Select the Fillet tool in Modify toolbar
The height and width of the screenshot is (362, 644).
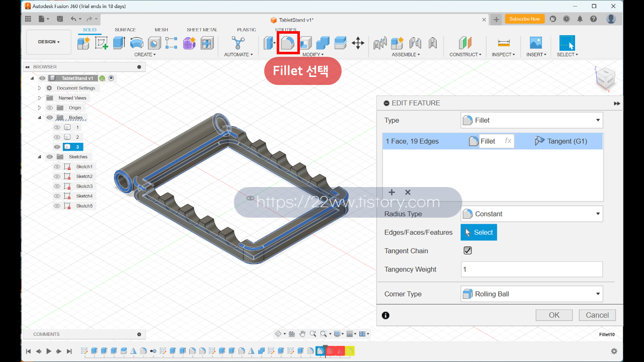point(288,43)
